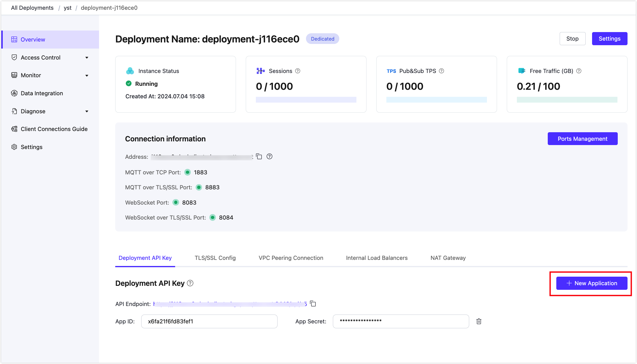This screenshot has height=364, width=637.
Task: Select port value 8083
Action: [x=189, y=202]
